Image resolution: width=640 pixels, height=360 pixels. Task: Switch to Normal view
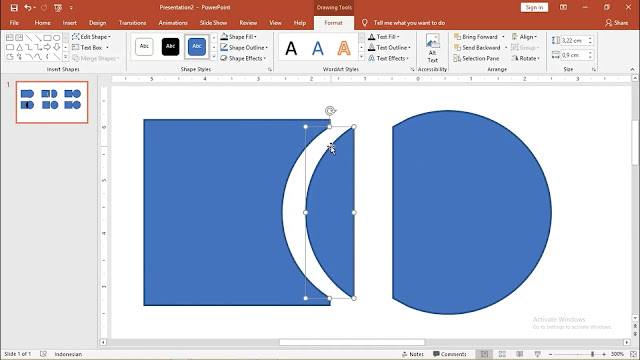(484, 354)
